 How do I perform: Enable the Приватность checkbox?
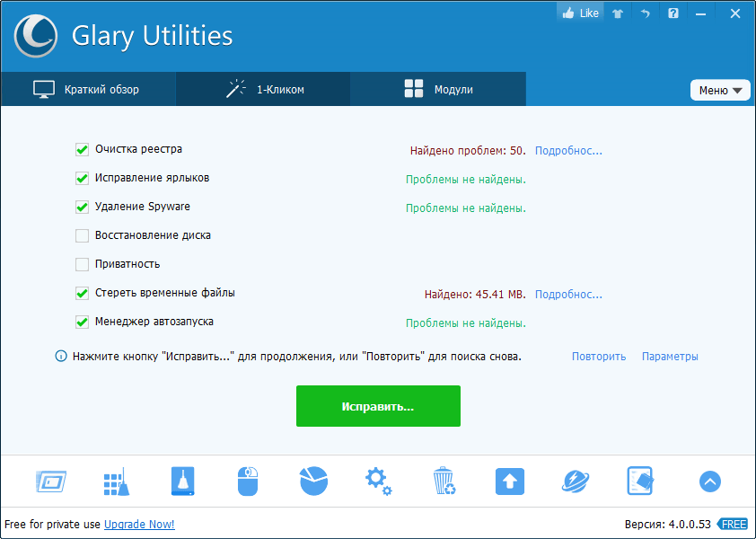click(x=82, y=264)
